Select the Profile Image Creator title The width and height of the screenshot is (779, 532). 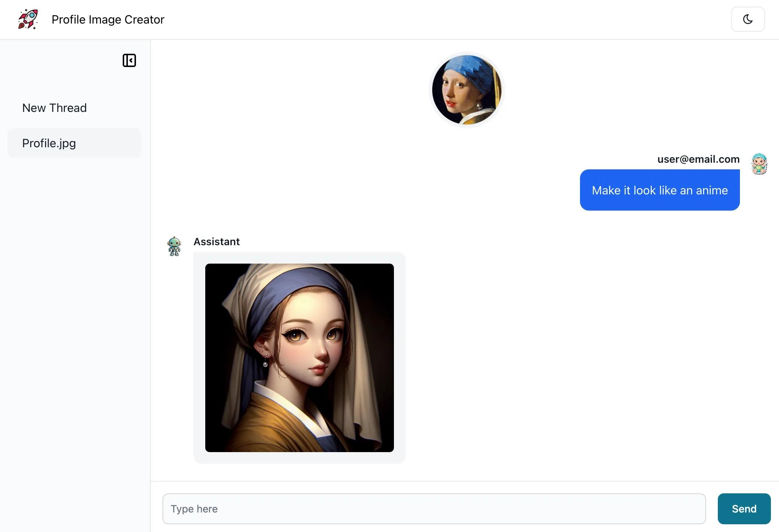108,19
